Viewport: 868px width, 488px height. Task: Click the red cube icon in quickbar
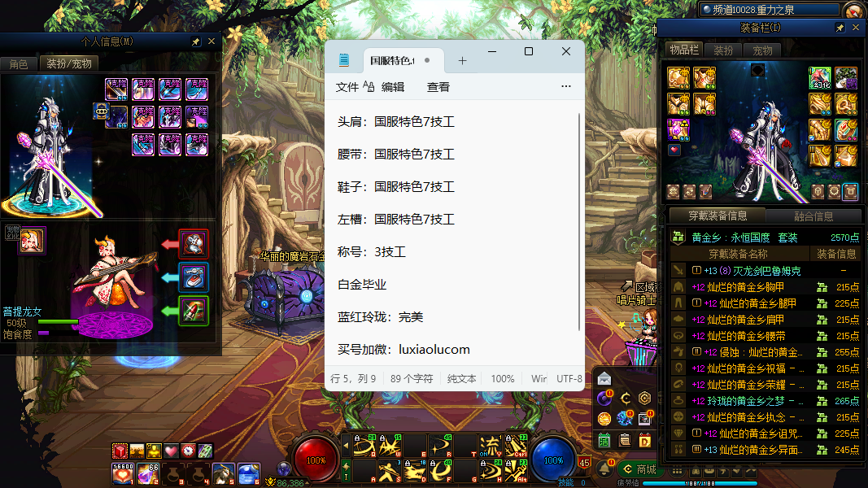click(120, 451)
